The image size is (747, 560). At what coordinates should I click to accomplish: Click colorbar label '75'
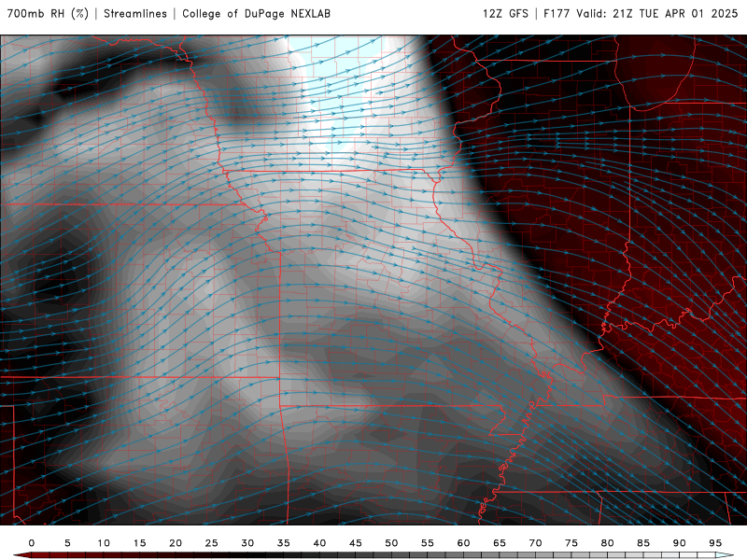(571, 543)
